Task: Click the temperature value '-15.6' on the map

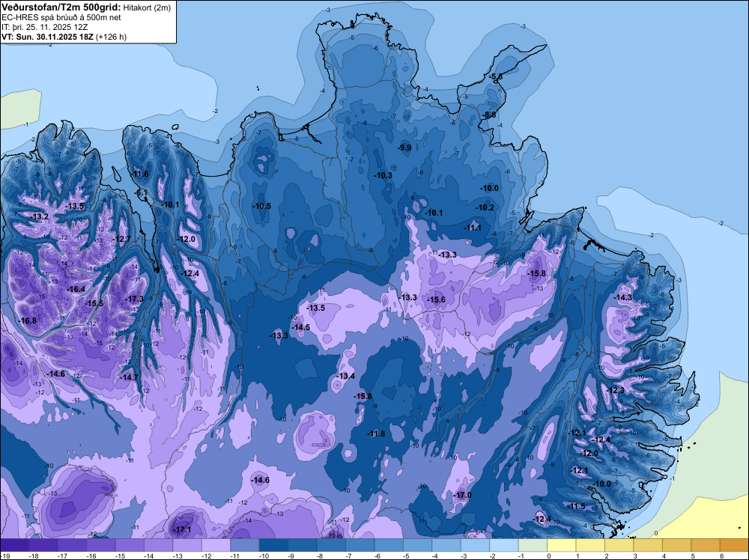Action: coord(437,299)
